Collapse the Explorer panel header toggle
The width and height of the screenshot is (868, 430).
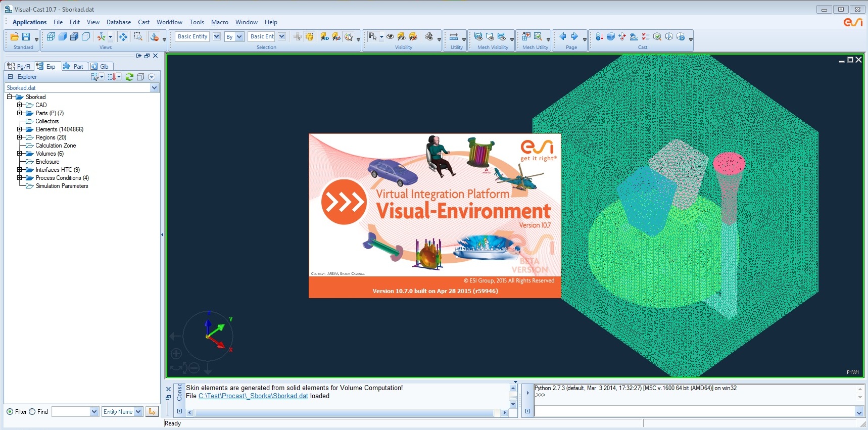[x=10, y=77]
